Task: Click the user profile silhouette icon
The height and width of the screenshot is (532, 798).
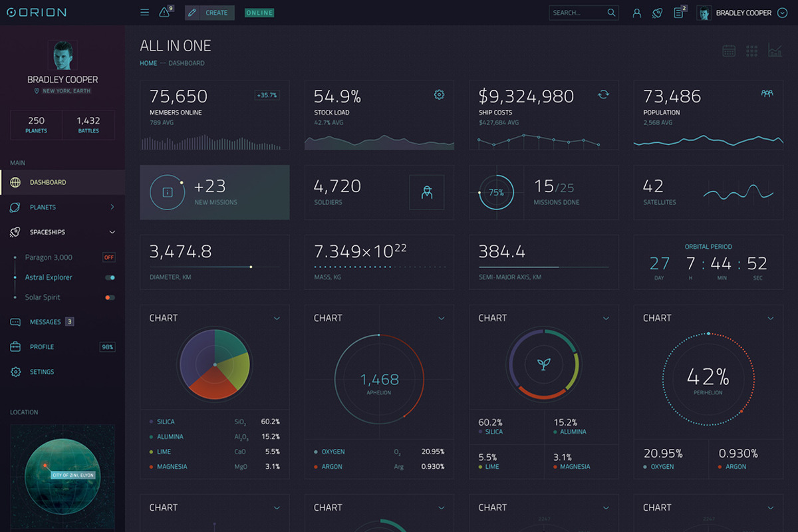Action: point(636,13)
